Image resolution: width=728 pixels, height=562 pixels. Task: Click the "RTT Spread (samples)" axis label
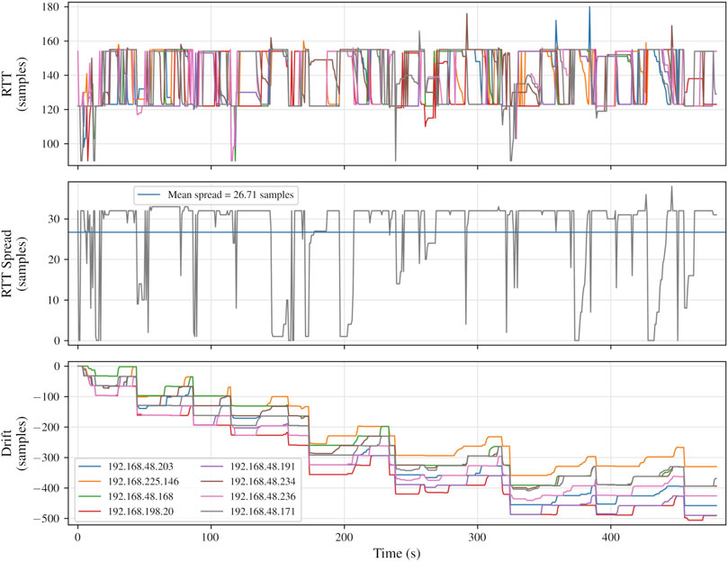(x=15, y=264)
